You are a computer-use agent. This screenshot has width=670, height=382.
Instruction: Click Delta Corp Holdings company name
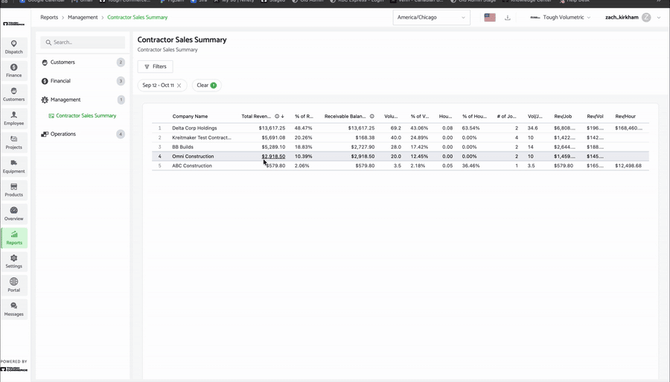(x=194, y=128)
